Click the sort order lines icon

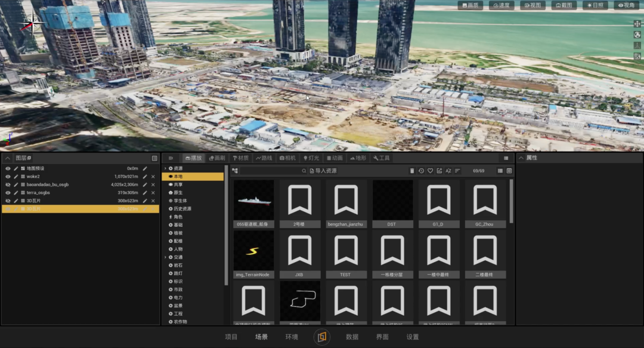[x=457, y=171]
